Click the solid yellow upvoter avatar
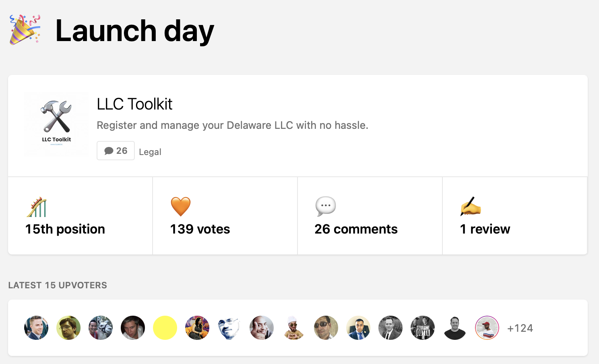 (165, 328)
